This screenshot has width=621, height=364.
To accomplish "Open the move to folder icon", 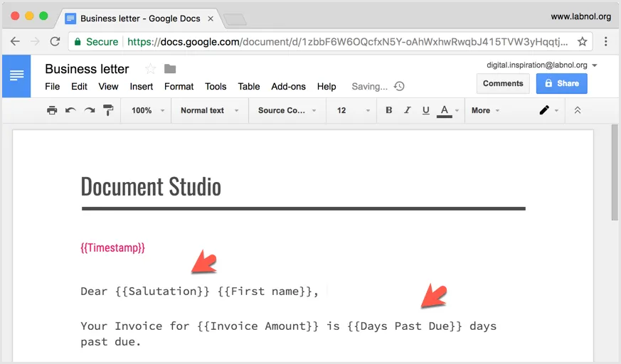I will click(x=170, y=69).
